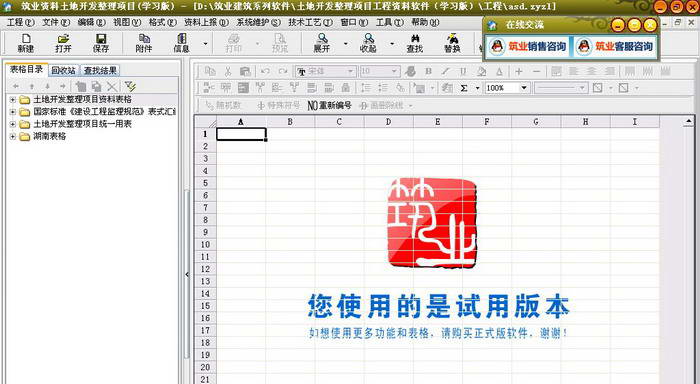The height and width of the screenshot is (384, 700).
Task: Open the font name 宋体 dropdown
Action: coord(351,71)
